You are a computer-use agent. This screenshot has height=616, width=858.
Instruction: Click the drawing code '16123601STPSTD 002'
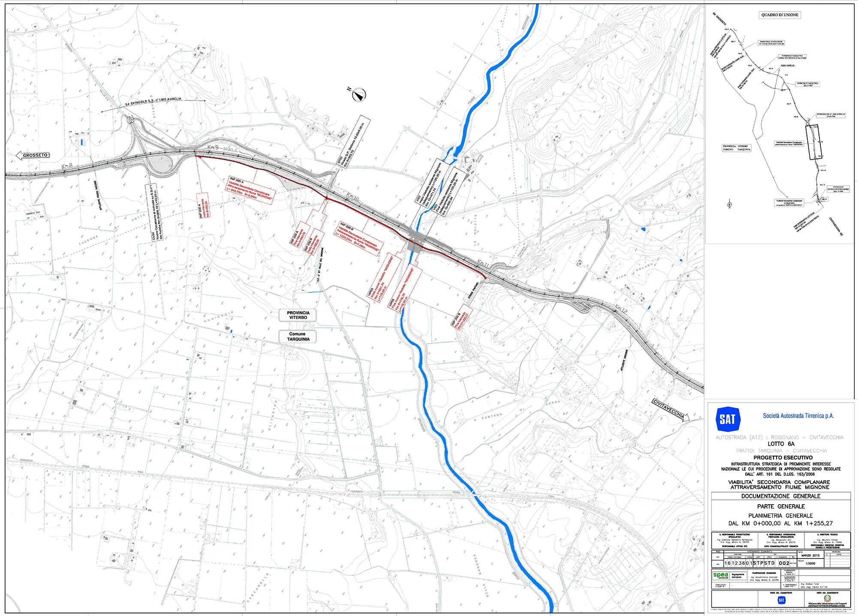[x=757, y=563]
